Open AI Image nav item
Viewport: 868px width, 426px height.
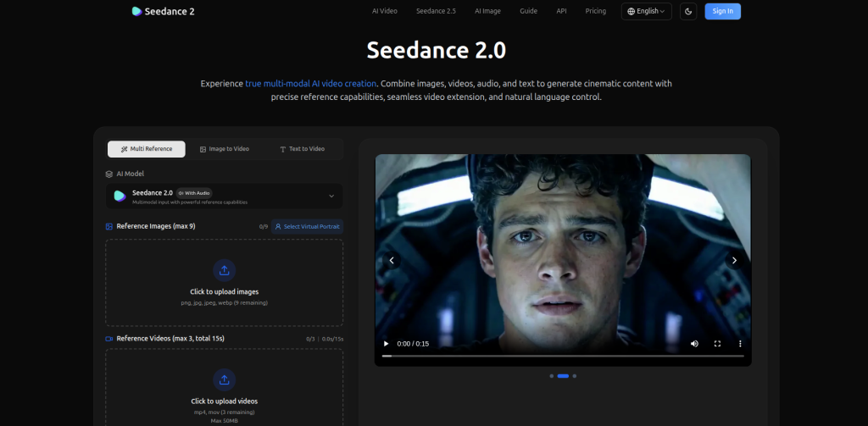[x=487, y=11]
